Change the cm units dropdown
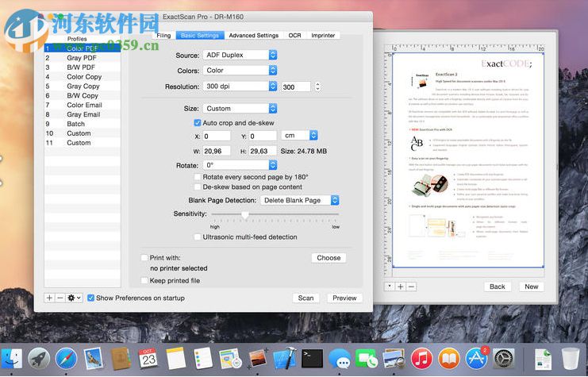Screen dimensions: 588x377 click(x=300, y=136)
